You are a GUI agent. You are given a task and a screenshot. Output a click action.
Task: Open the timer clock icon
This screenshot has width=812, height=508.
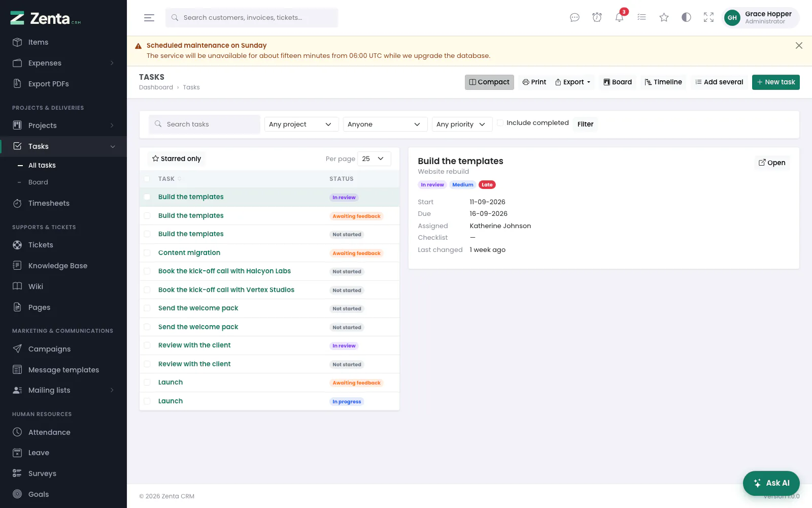[597, 18]
